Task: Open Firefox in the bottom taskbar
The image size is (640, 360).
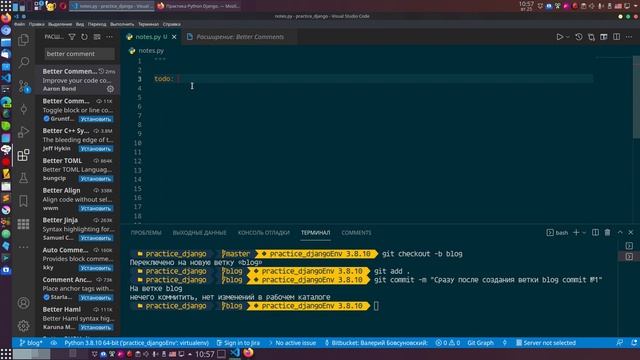Action: (248, 353)
